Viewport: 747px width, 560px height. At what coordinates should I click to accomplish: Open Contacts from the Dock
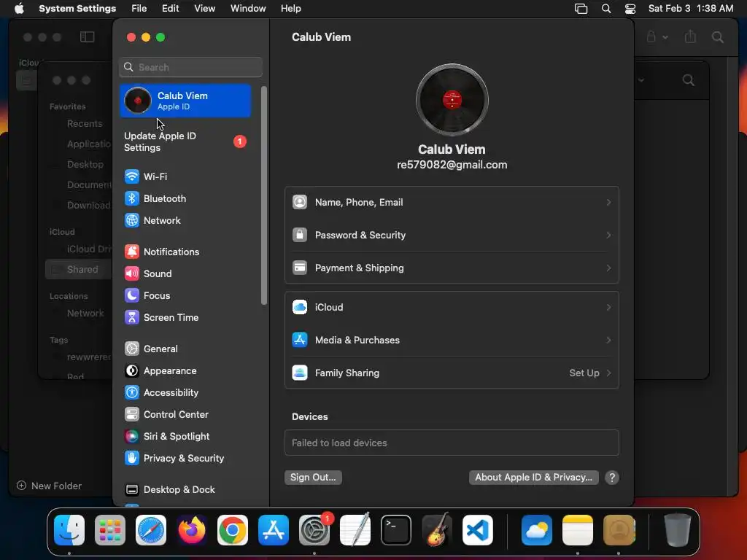(x=619, y=530)
